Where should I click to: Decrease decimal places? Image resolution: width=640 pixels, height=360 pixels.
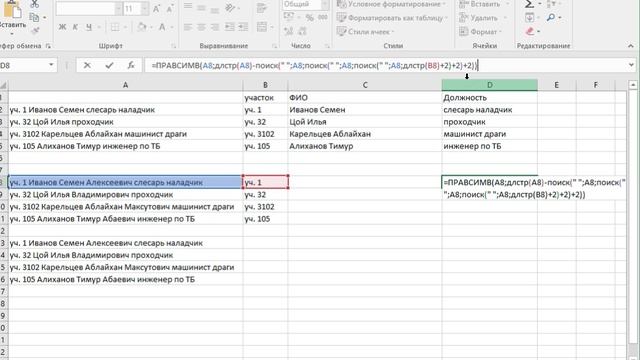302,31
